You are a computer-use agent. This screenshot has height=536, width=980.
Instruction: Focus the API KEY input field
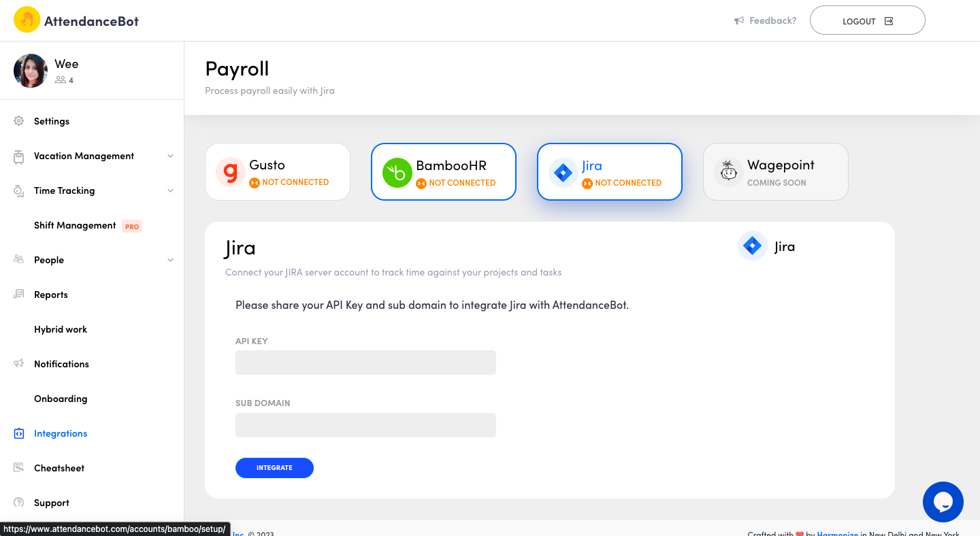365,363
